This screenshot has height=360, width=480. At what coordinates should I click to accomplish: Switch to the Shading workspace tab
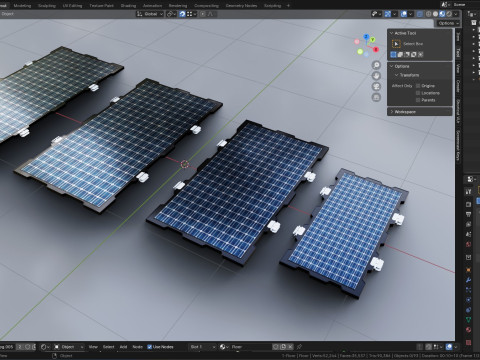click(x=128, y=5)
